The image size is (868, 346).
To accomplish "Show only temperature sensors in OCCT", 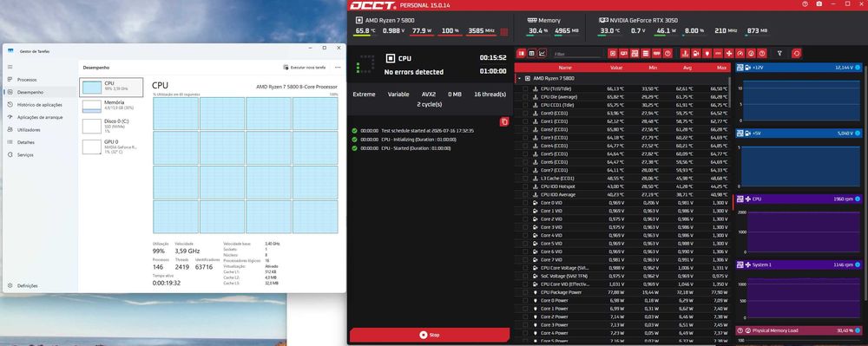I will 685,53.
